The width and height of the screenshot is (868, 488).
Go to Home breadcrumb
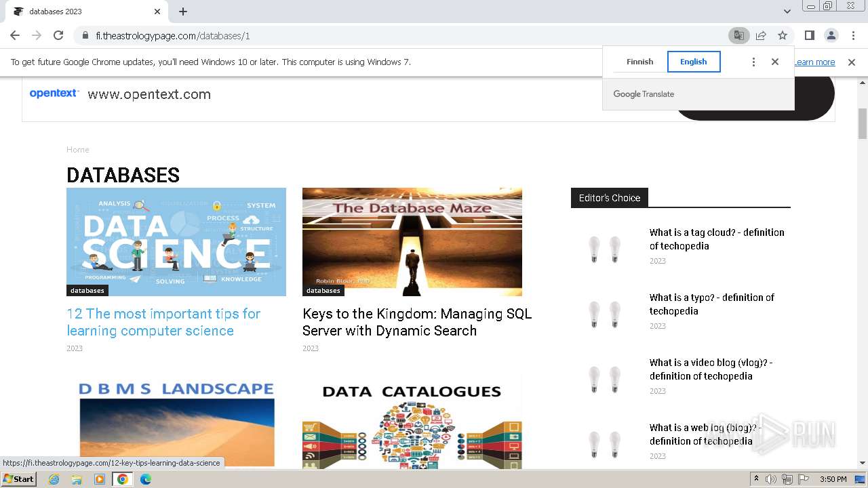click(x=78, y=149)
